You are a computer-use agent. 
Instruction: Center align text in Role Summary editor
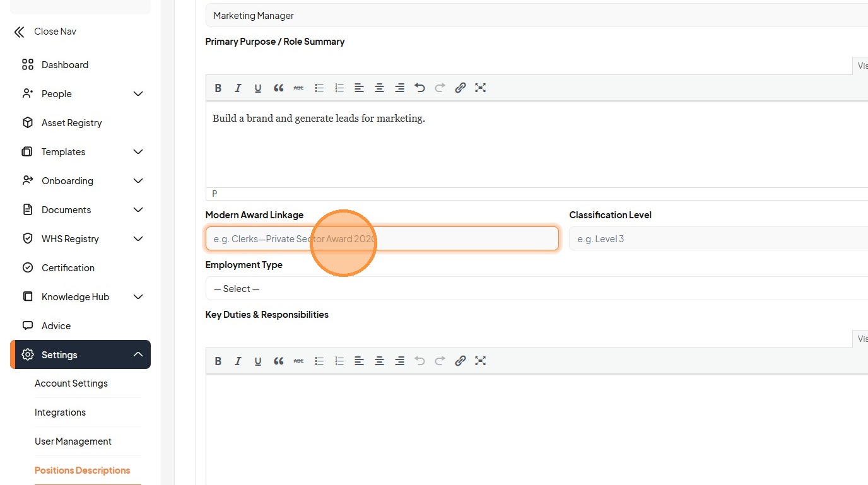coord(379,88)
